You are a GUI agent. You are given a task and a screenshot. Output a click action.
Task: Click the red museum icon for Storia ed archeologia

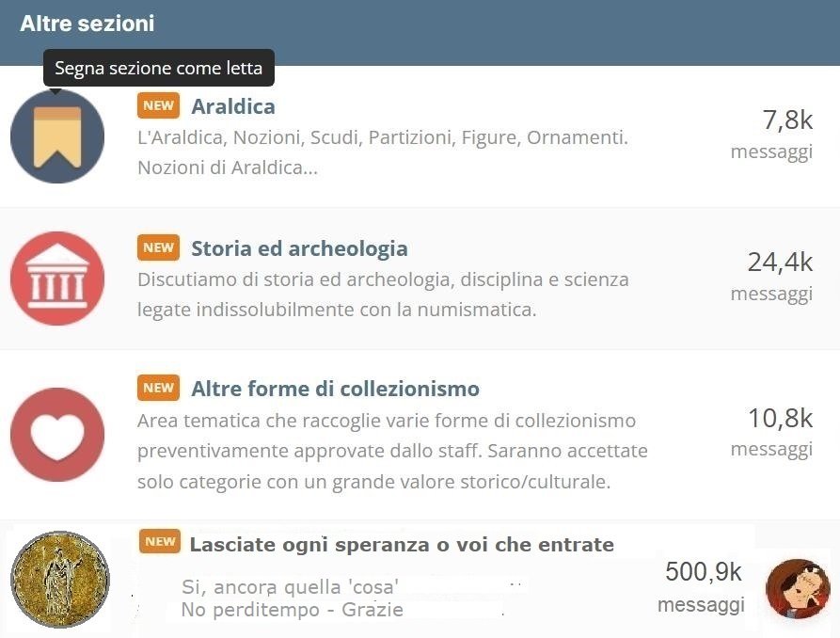57,279
